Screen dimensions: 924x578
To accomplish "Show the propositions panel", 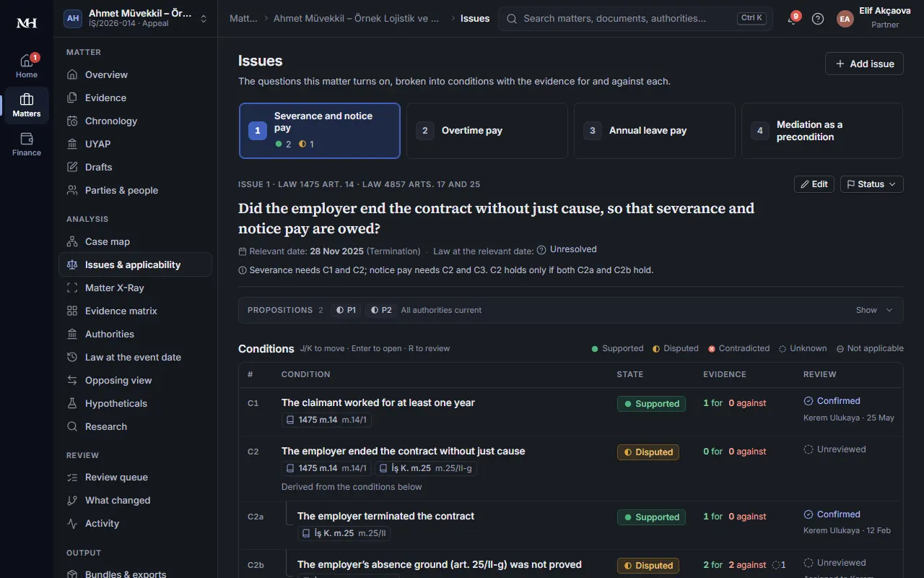I will 874,310.
